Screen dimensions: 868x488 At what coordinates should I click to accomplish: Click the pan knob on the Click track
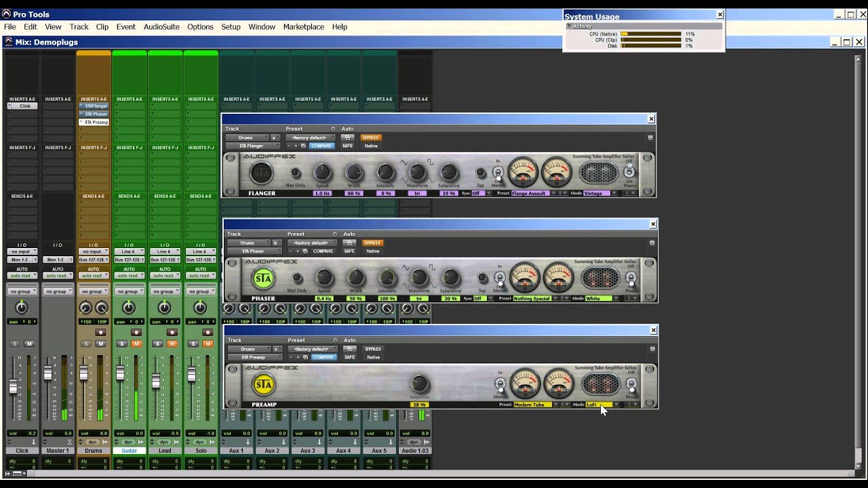(22, 308)
